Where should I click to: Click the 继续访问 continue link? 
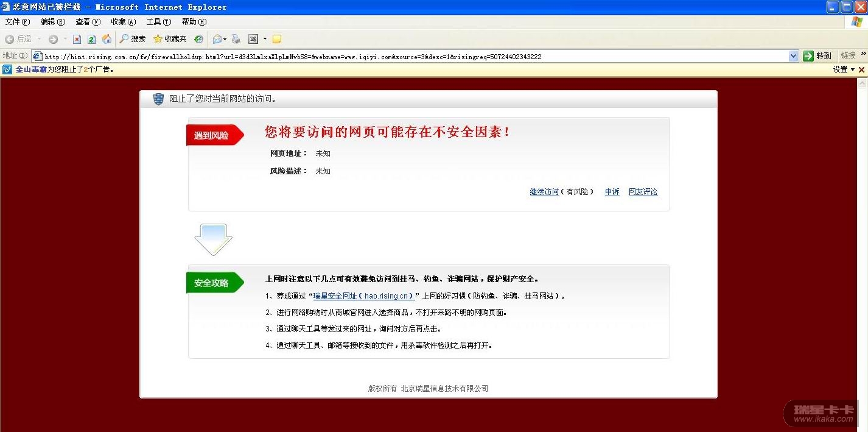click(544, 192)
